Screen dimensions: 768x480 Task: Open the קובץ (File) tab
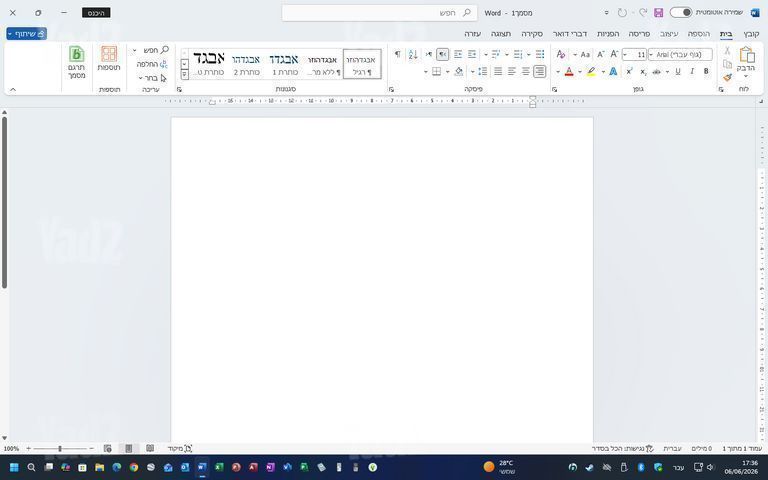click(x=751, y=34)
